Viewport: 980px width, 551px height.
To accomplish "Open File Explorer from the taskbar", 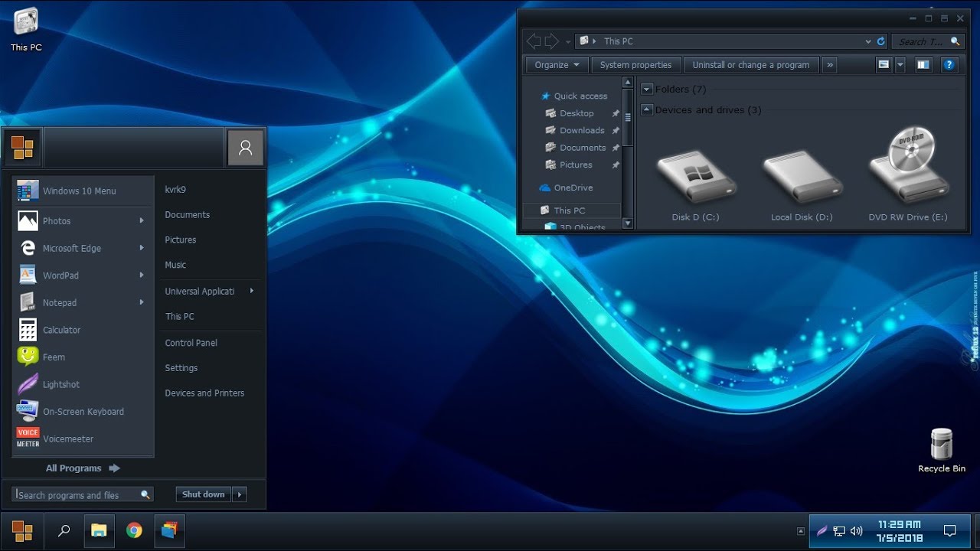I will coord(99,531).
